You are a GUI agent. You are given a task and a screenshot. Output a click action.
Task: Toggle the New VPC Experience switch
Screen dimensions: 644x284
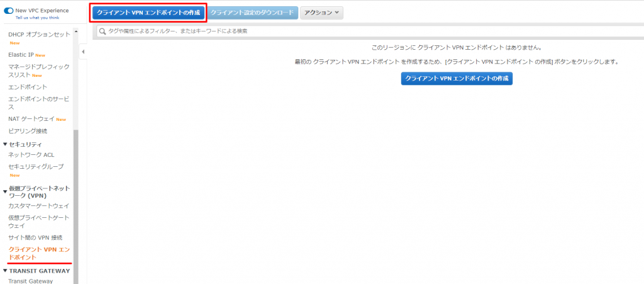(9, 11)
